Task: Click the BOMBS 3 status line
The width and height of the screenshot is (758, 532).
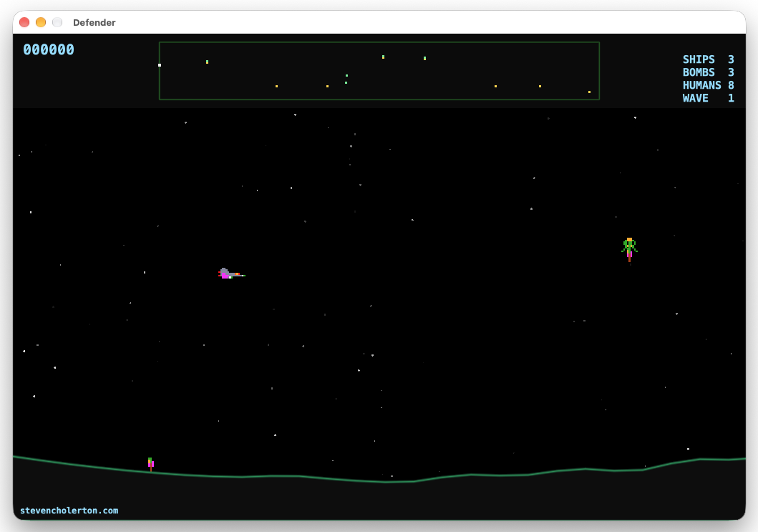Action: coord(708,72)
